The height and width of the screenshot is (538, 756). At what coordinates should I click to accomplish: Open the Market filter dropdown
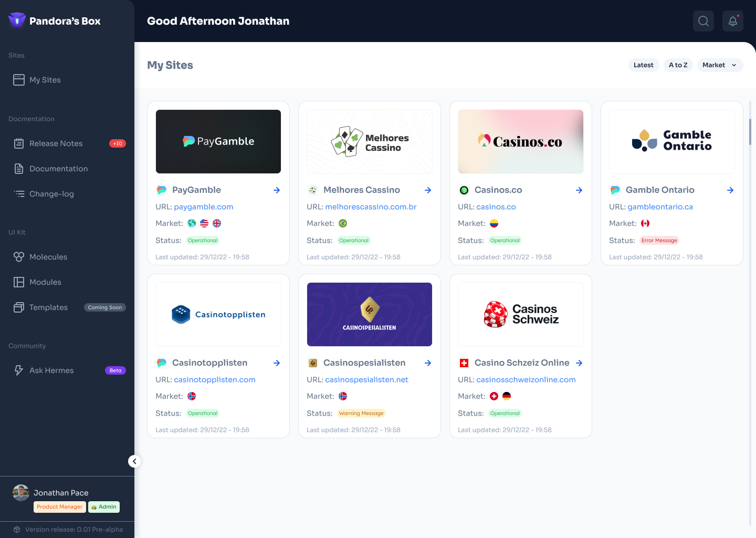(x=720, y=65)
